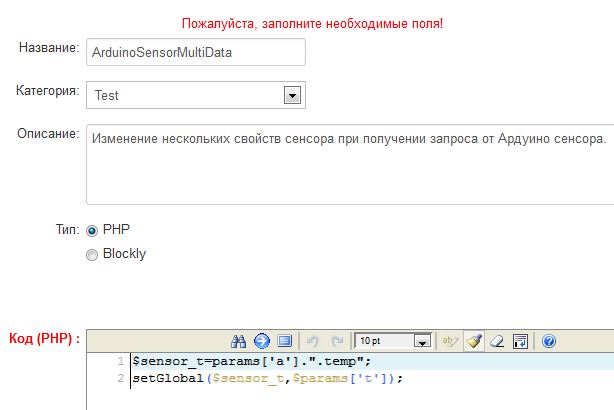
Task: Click line number 2 in editor gutter
Action: tap(120, 379)
